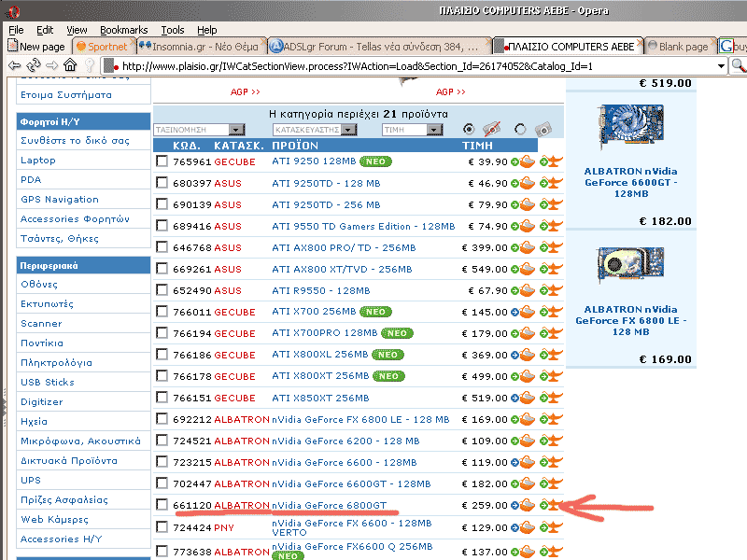Image resolution: width=747 pixels, height=560 pixels.
Task: Open the Tools menu
Action: click(x=173, y=30)
